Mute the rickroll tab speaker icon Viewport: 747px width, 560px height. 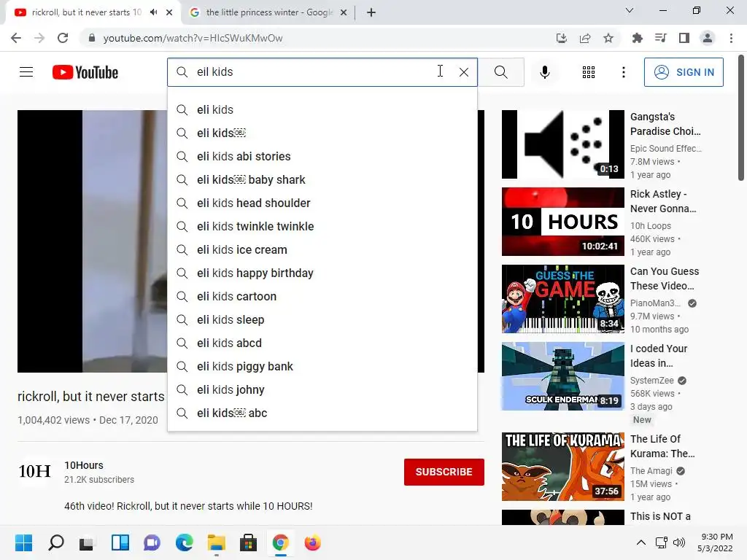[153, 12]
